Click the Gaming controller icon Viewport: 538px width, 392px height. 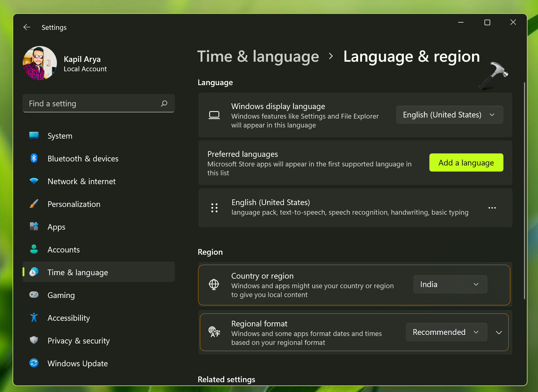coord(34,295)
